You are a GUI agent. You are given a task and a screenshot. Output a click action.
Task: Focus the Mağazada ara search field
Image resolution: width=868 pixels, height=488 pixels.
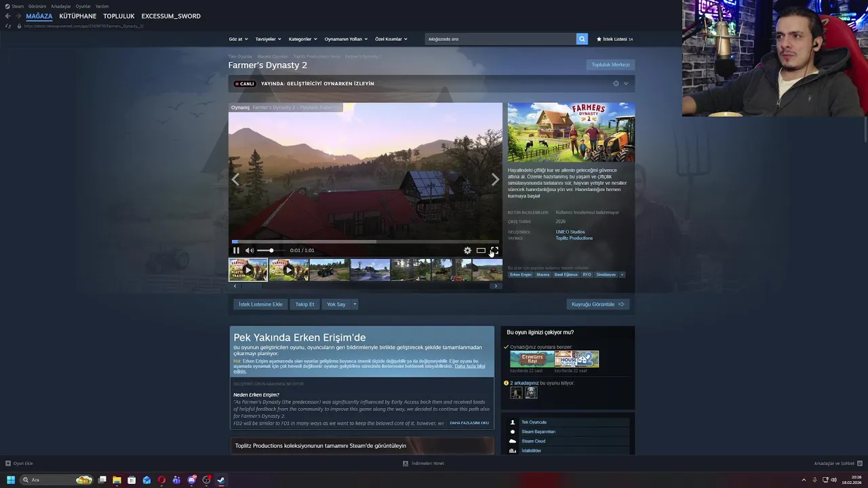500,39
